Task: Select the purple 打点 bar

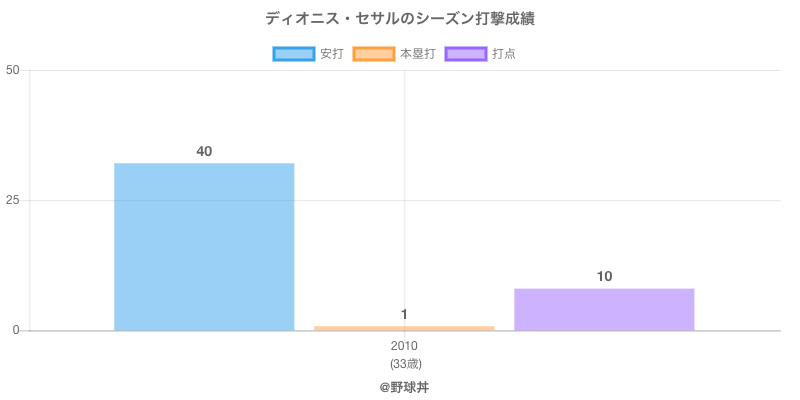Action: coord(604,309)
